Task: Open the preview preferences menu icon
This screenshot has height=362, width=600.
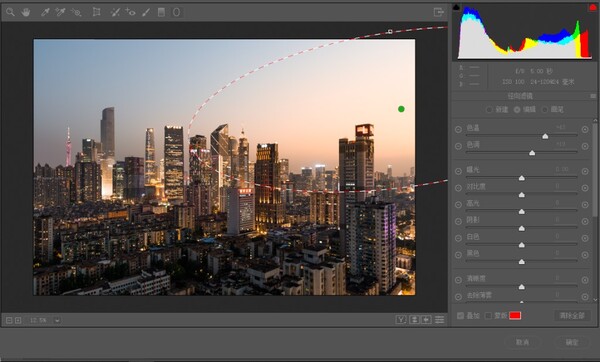Action: coord(440,320)
